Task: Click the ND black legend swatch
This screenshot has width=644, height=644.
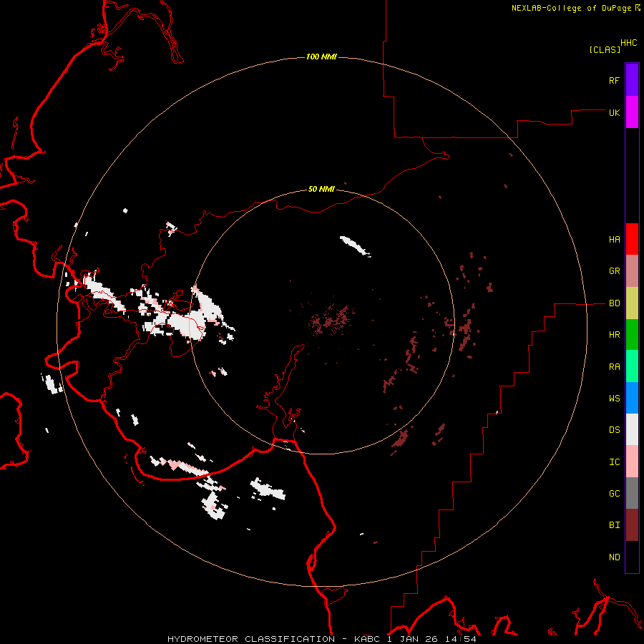Action: 632,557
